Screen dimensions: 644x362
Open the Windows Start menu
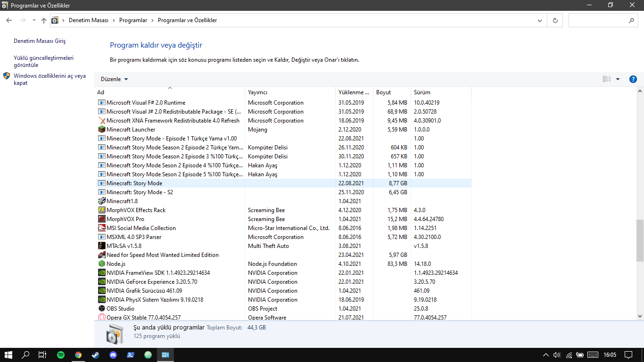(8, 355)
